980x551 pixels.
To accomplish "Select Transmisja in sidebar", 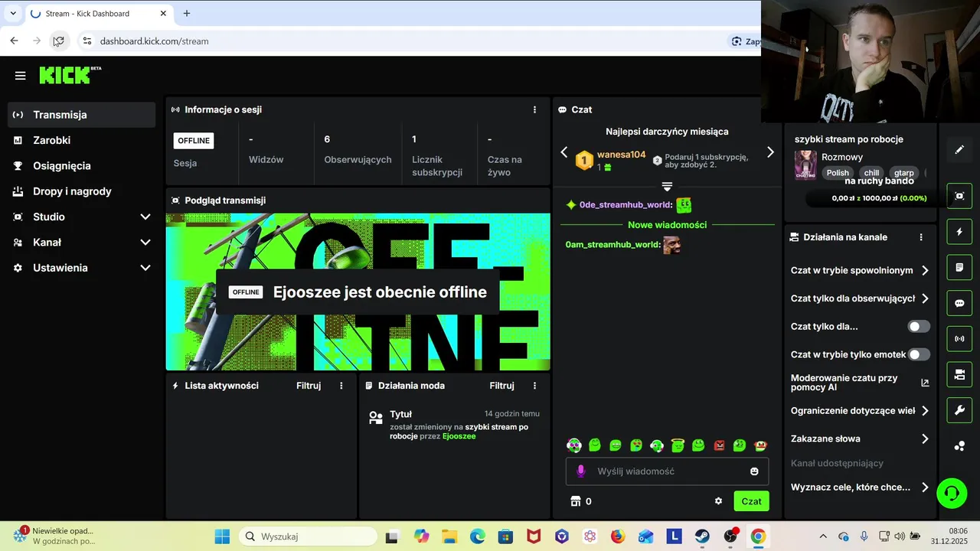I will (x=81, y=115).
